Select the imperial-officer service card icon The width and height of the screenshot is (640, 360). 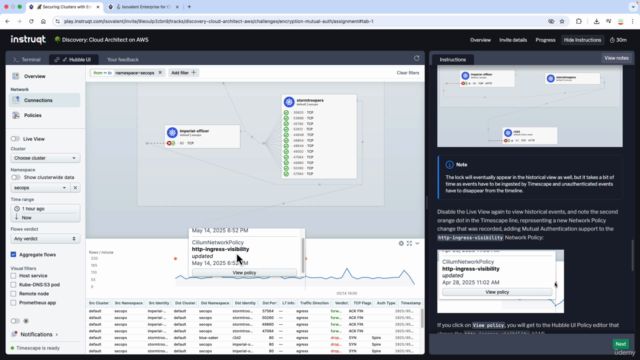(172, 132)
